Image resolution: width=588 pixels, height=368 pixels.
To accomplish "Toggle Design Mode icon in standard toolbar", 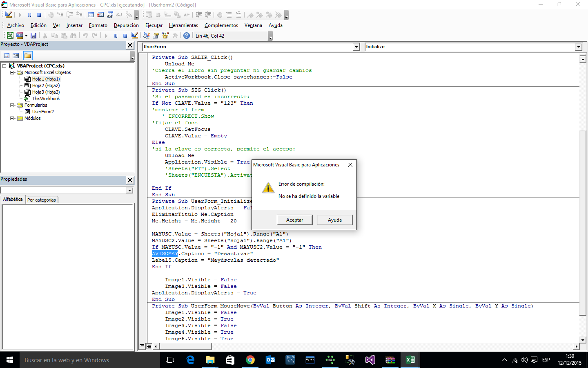I will click(x=135, y=36).
